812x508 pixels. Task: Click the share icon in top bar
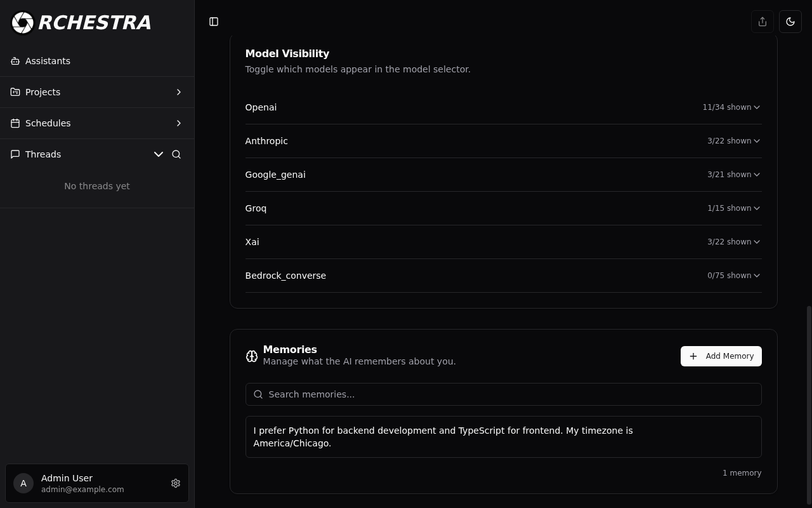(763, 22)
